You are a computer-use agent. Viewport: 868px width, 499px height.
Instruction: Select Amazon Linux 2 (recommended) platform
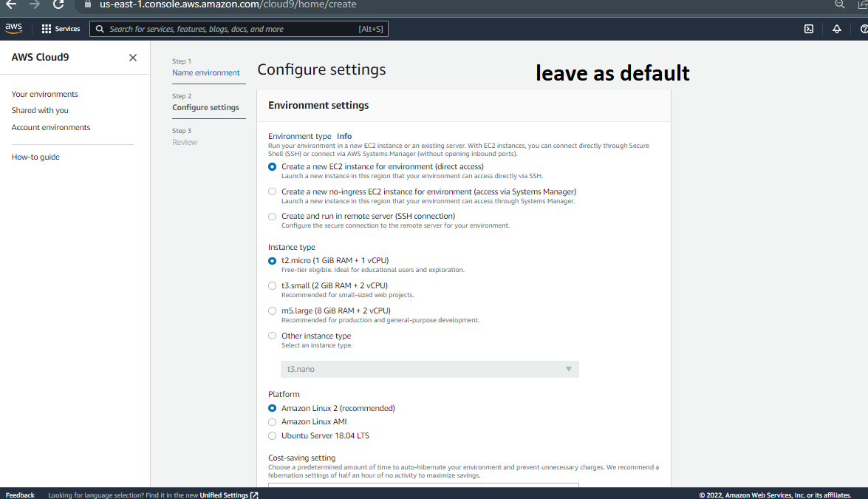coord(273,408)
